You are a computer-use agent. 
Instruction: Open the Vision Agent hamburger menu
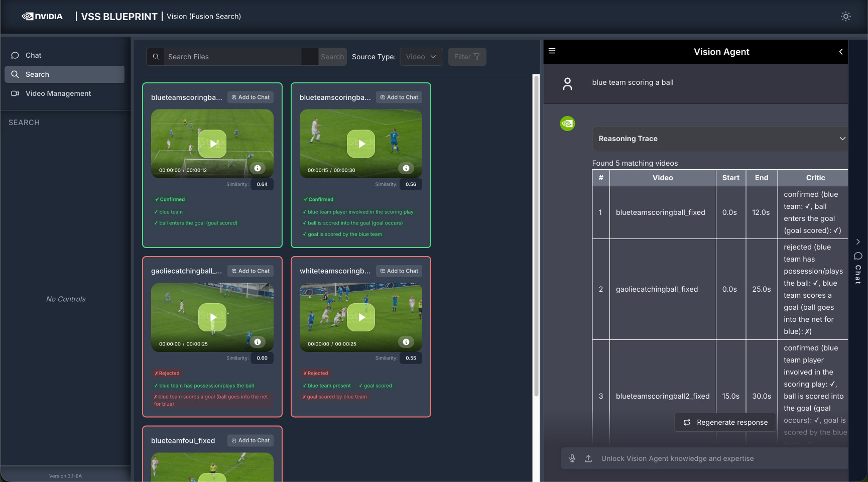tap(552, 51)
